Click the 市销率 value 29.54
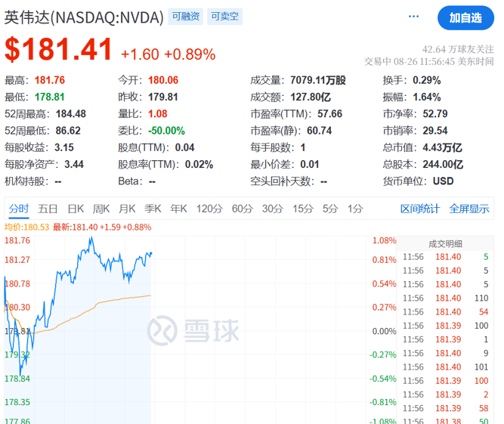The image size is (504, 424). [x=435, y=131]
